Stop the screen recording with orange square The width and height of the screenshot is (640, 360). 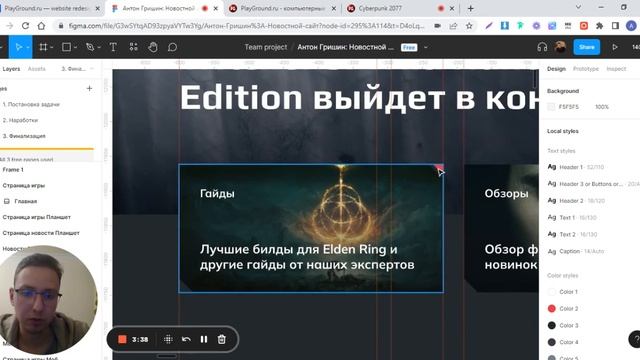122,339
